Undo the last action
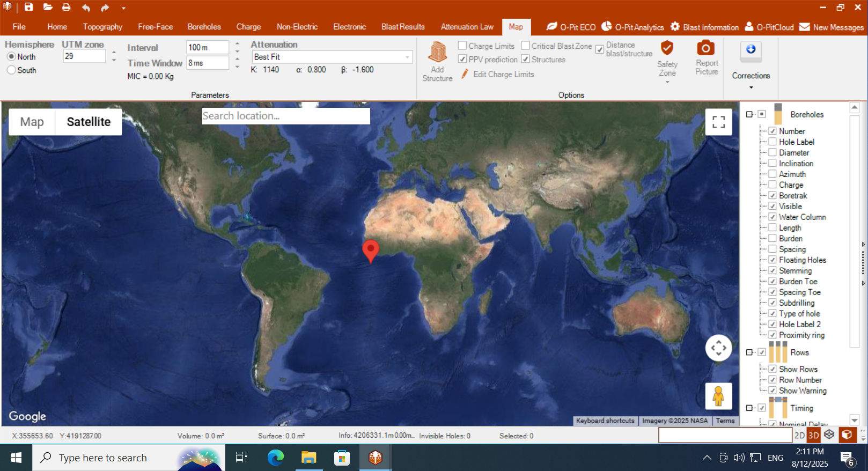The height and width of the screenshot is (471, 868). (86, 8)
